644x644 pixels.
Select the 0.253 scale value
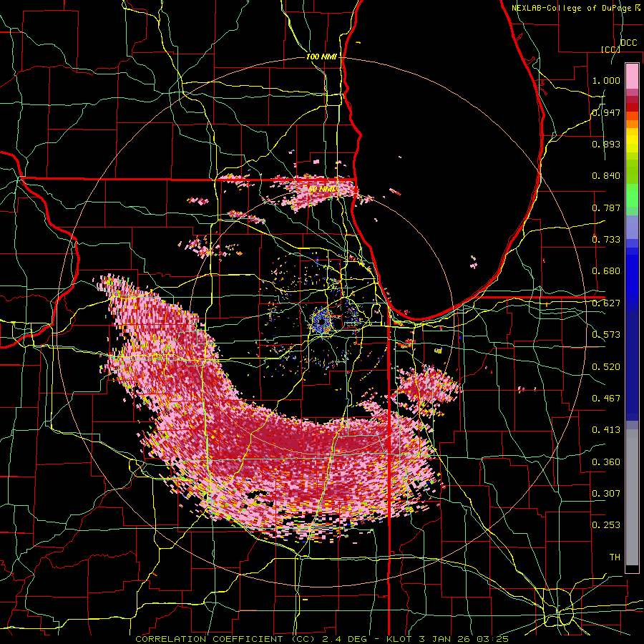606,525
